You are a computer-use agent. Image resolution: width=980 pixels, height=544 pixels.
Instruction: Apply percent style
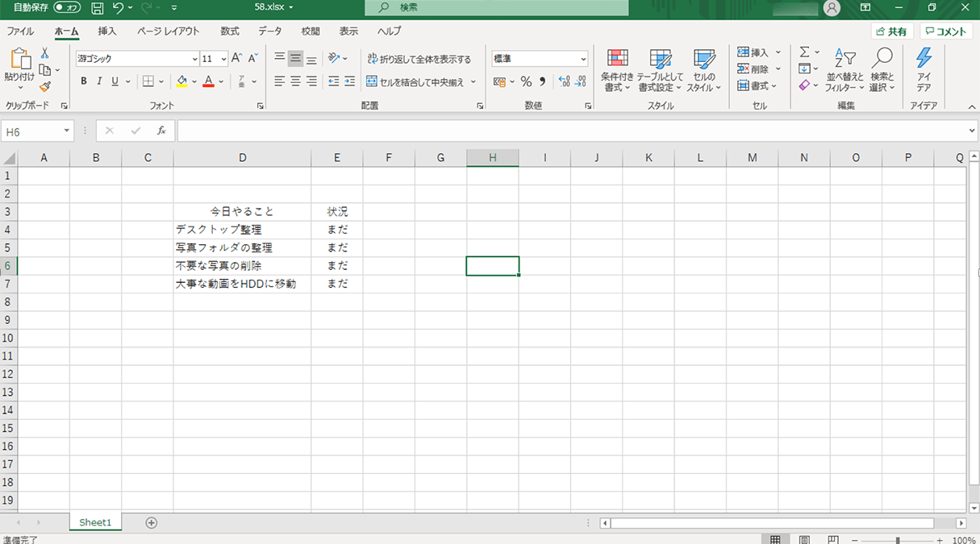tap(526, 81)
